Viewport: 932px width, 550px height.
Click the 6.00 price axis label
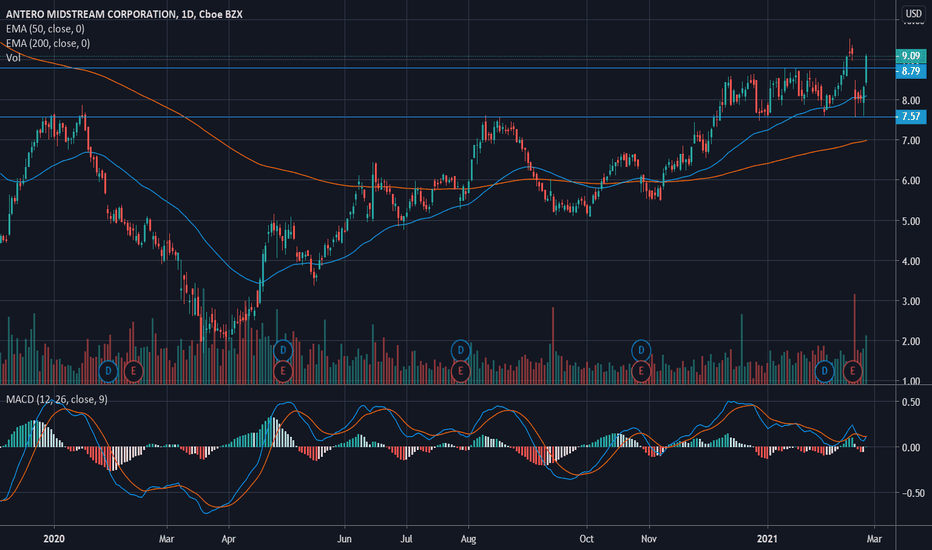coord(911,181)
